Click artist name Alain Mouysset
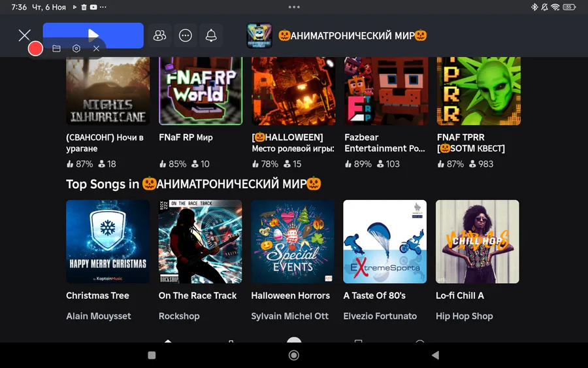The width and height of the screenshot is (588, 368). (99, 316)
